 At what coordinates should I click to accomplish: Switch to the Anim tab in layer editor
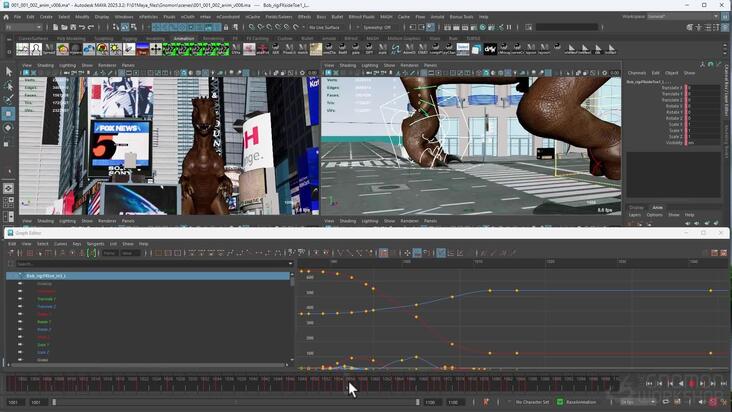pyautogui.click(x=657, y=207)
